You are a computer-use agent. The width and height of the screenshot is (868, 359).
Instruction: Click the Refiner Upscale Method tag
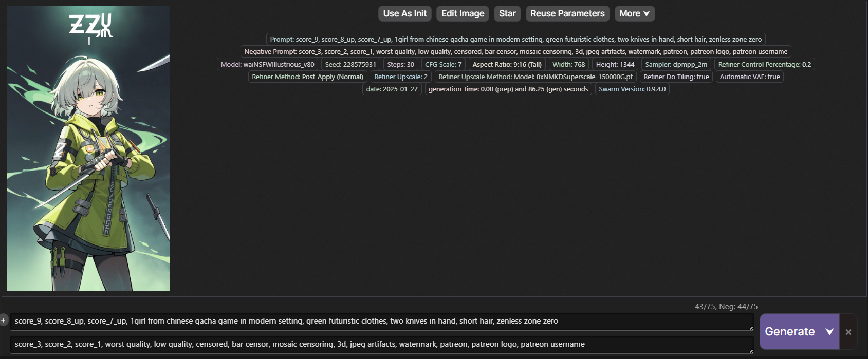coord(535,77)
